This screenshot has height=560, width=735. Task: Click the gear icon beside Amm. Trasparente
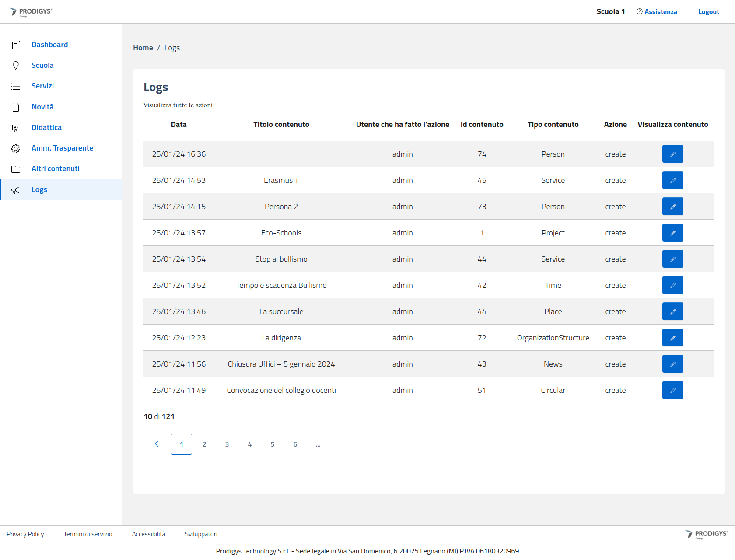coord(16,148)
